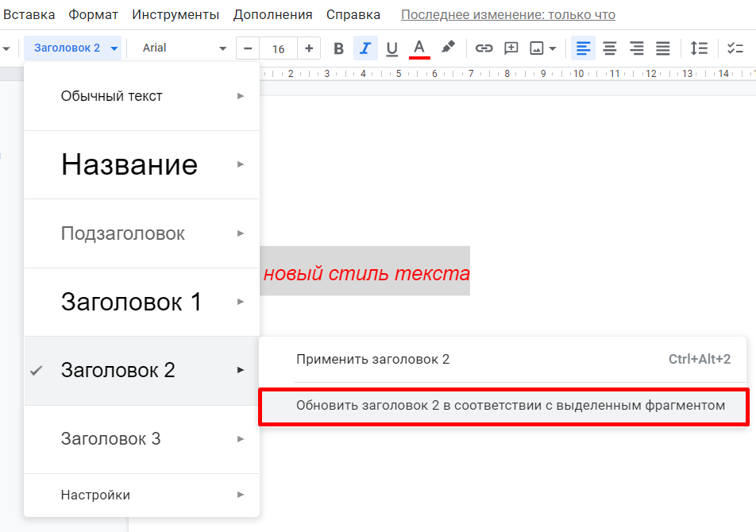Toggle underline formatting
Screen dimensions: 756x532
pos(391,48)
